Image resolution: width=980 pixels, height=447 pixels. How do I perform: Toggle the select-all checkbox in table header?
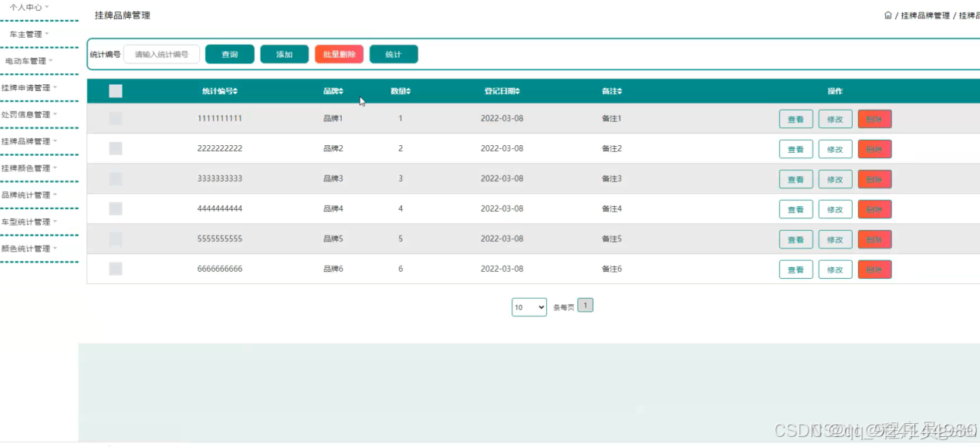click(x=116, y=91)
